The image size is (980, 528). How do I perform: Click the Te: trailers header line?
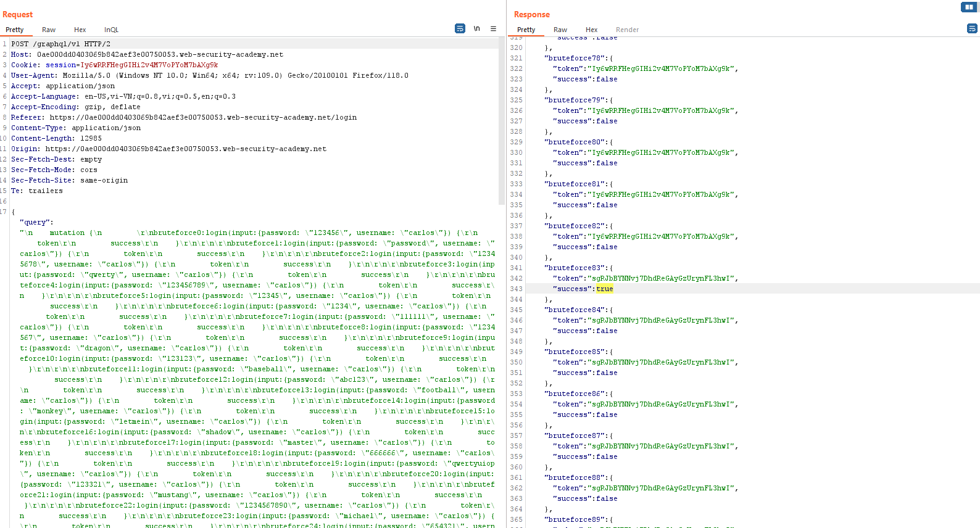point(37,191)
